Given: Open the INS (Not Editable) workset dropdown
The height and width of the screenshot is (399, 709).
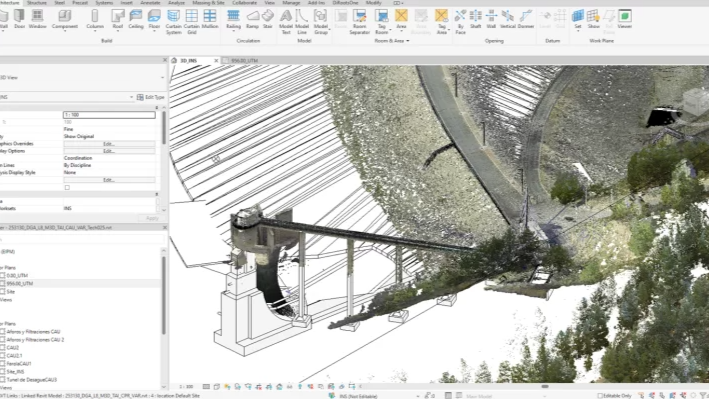Looking at the screenshot, I should [x=418, y=396].
